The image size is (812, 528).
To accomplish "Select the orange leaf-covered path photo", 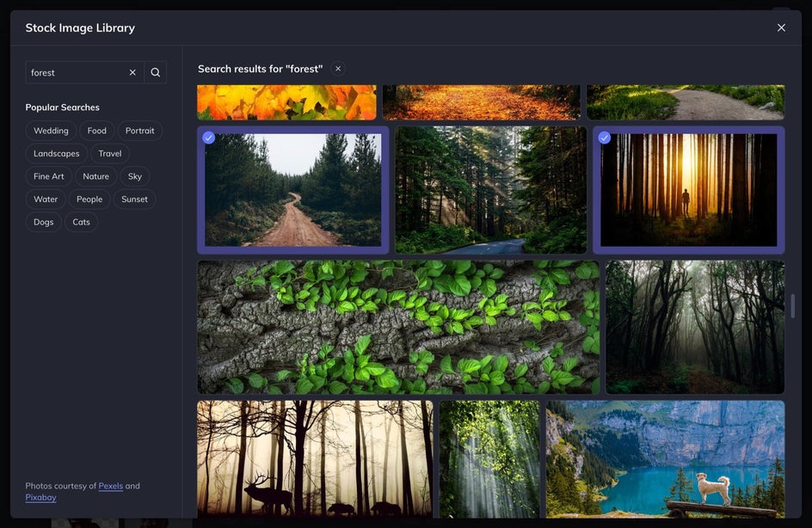I will click(x=482, y=102).
